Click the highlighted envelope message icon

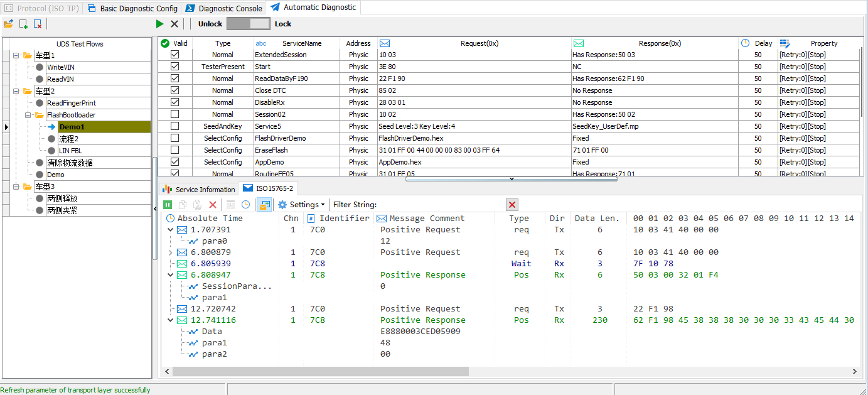(x=264, y=205)
